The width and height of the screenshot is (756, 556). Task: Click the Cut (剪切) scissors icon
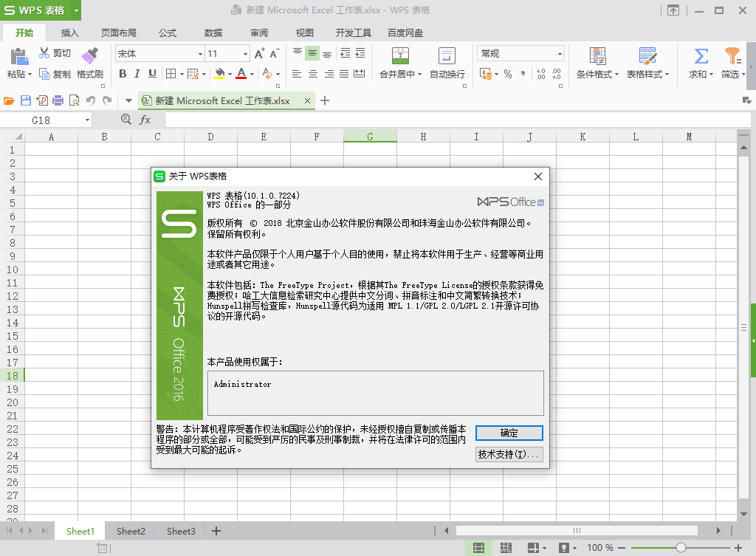tap(44, 53)
